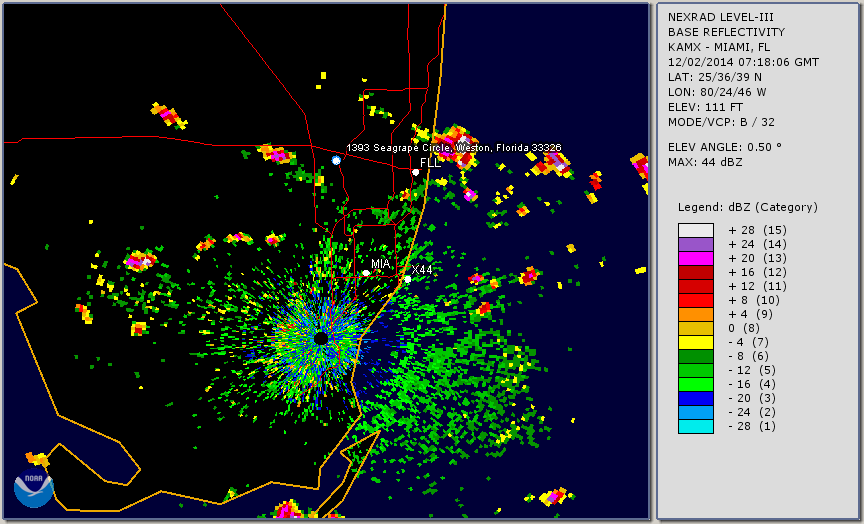
Task: Click the + 8 (10) legend label
Action: click(x=754, y=300)
